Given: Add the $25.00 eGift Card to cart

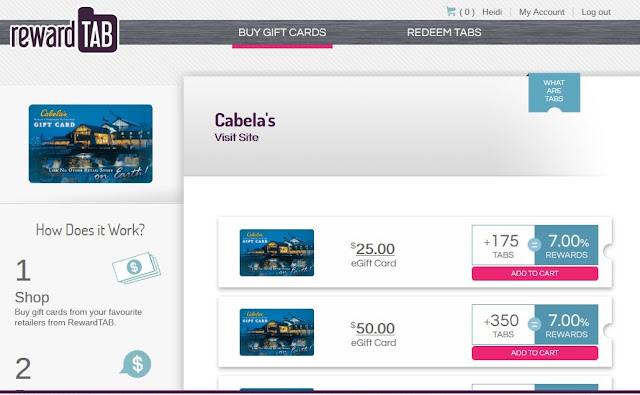Looking at the screenshot, I should point(535,273).
